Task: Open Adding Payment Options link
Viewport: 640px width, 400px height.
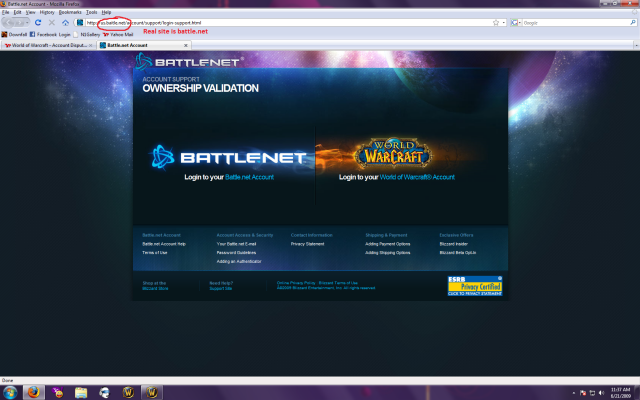Action: pyautogui.click(x=388, y=244)
